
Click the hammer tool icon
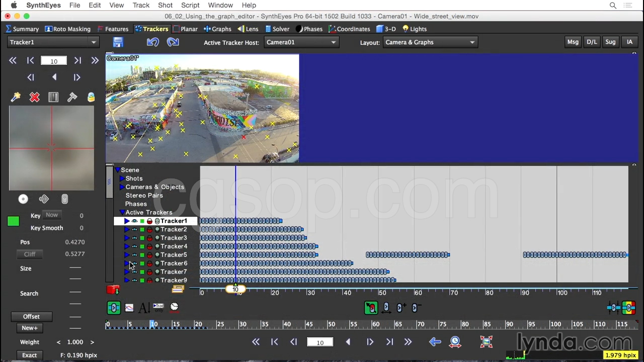click(x=72, y=97)
